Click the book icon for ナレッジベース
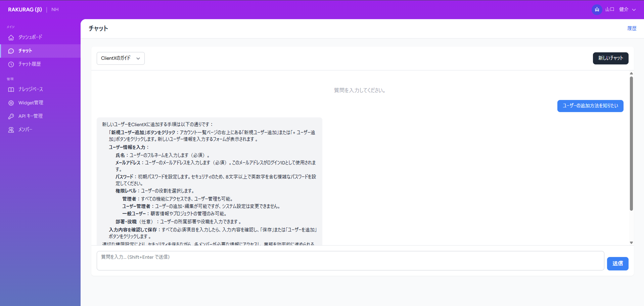 11,89
